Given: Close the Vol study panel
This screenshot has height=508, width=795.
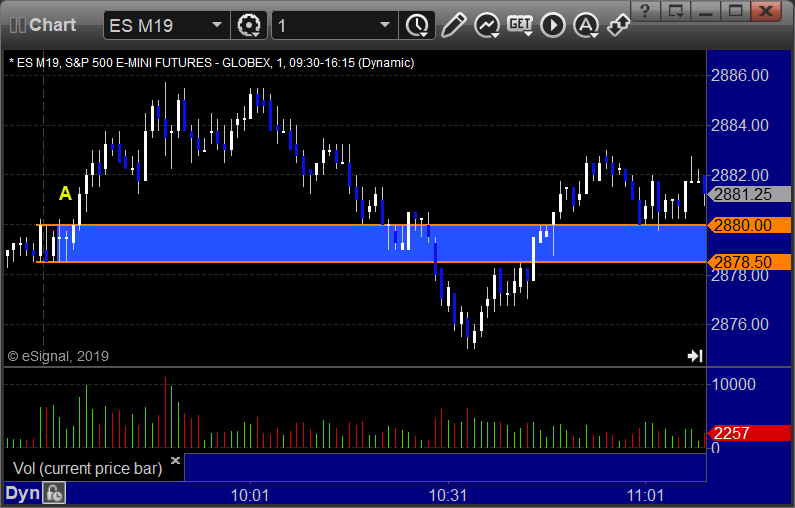Looking at the screenshot, I should [x=175, y=460].
